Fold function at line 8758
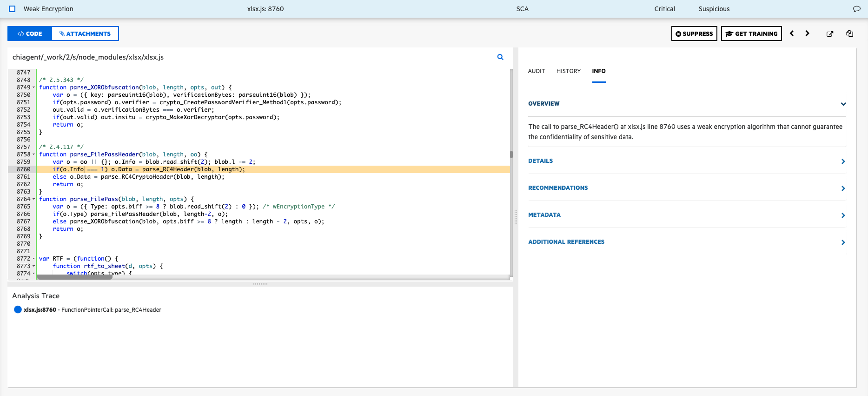868x396 pixels. pos(33,154)
